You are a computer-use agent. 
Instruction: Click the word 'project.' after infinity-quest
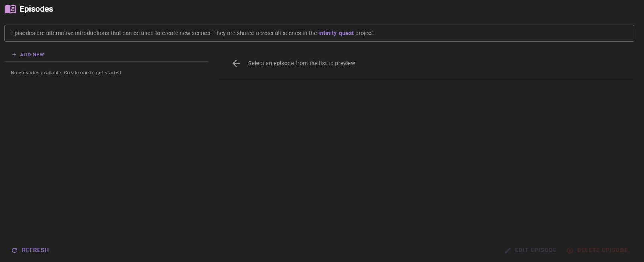tap(365, 33)
